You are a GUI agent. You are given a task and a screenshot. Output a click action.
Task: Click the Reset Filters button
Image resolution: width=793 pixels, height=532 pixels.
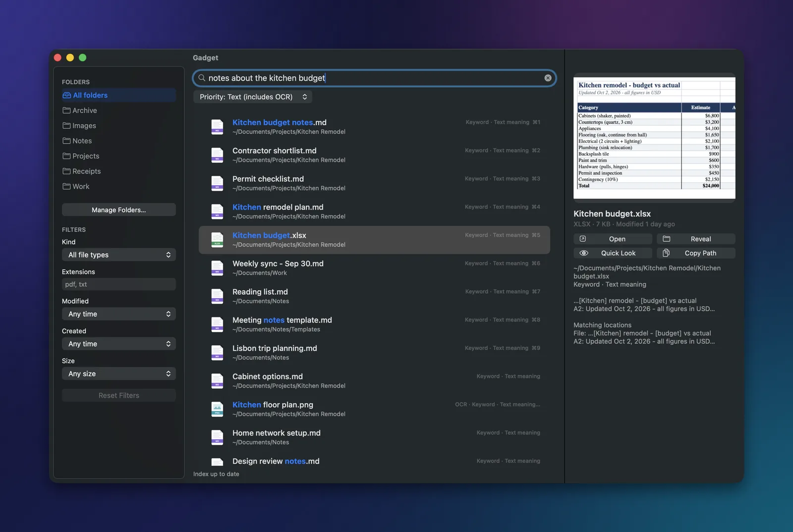[x=119, y=395]
